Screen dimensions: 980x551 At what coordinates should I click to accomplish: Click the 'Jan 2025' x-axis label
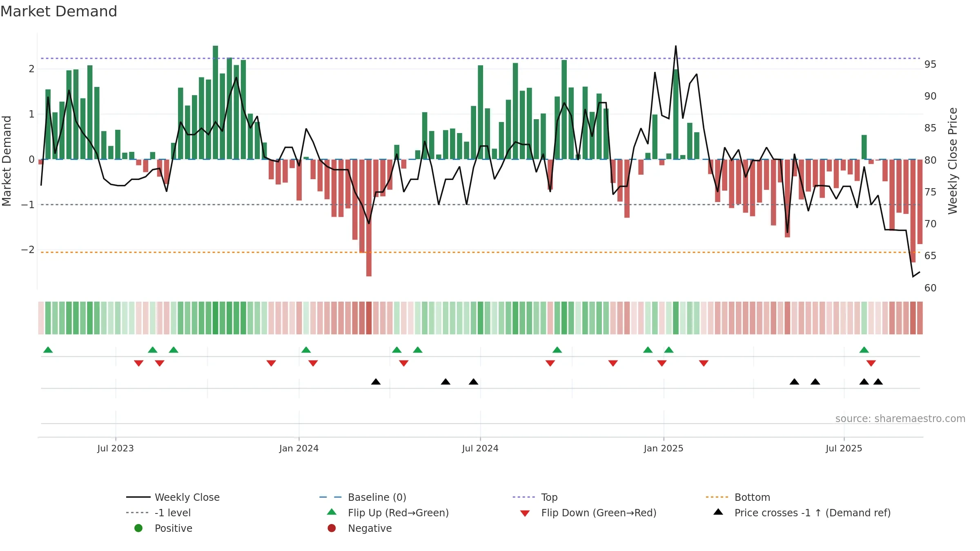(664, 448)
